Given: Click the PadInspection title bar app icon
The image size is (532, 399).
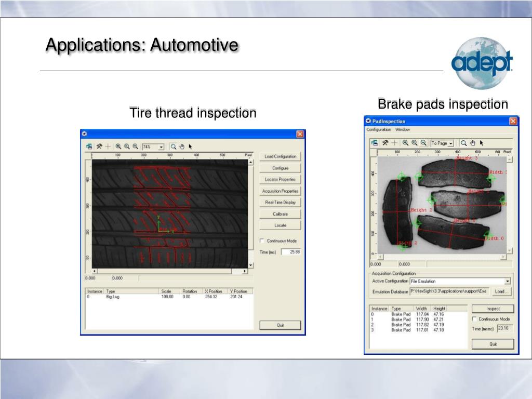Looking at the screenshot, I should [x=368, y=121].
